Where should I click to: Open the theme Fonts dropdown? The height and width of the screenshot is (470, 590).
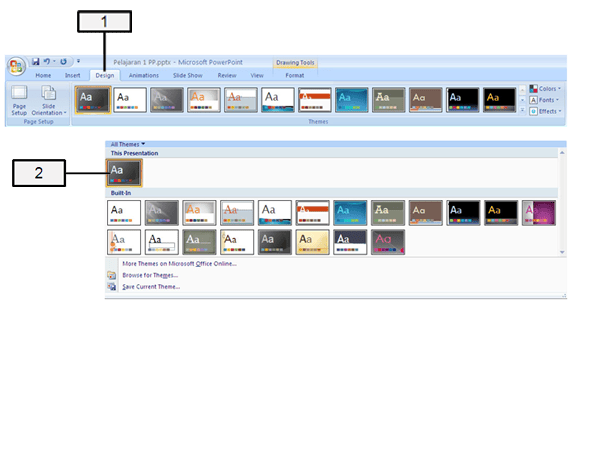[x=544, y=100]
